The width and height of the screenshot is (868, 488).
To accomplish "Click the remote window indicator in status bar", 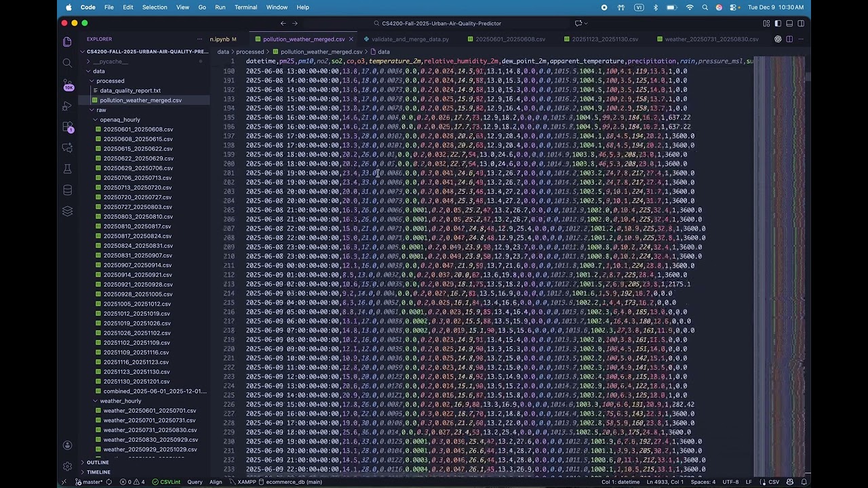I will coord(64,482).
